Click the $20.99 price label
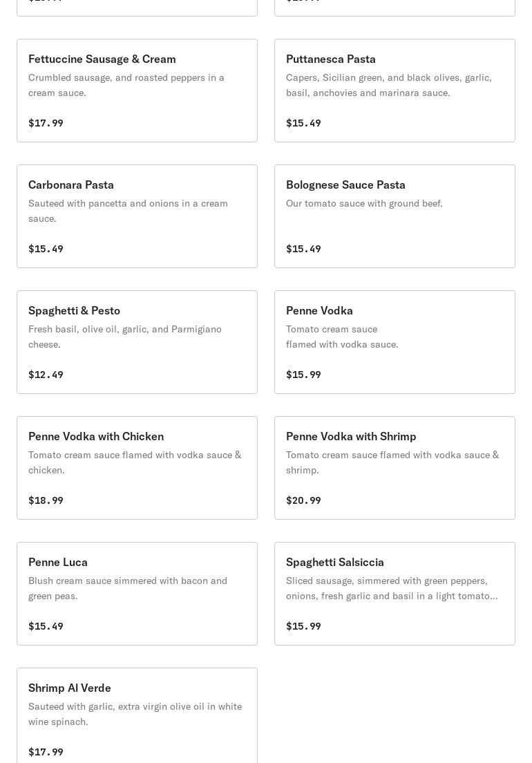532x763 pixels. (303, 500)
